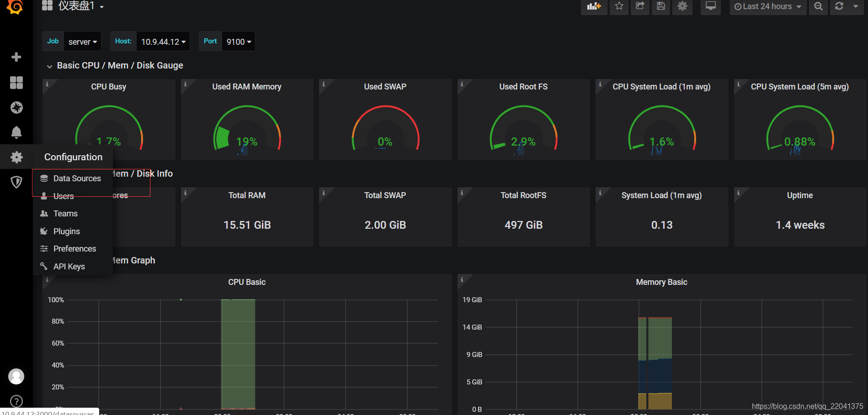Click the zoom out time range icon
Screen dimensions: 868x415
tap(818, 6)
